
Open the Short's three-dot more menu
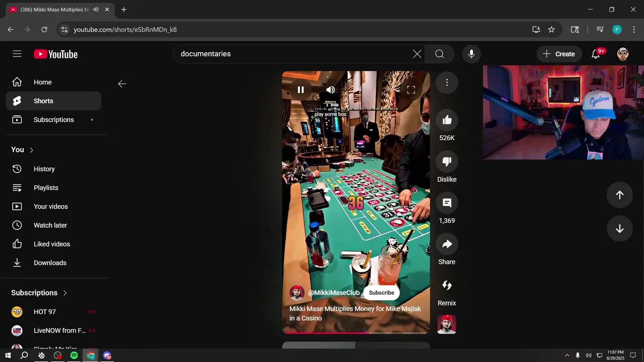(x=447, y=82)
